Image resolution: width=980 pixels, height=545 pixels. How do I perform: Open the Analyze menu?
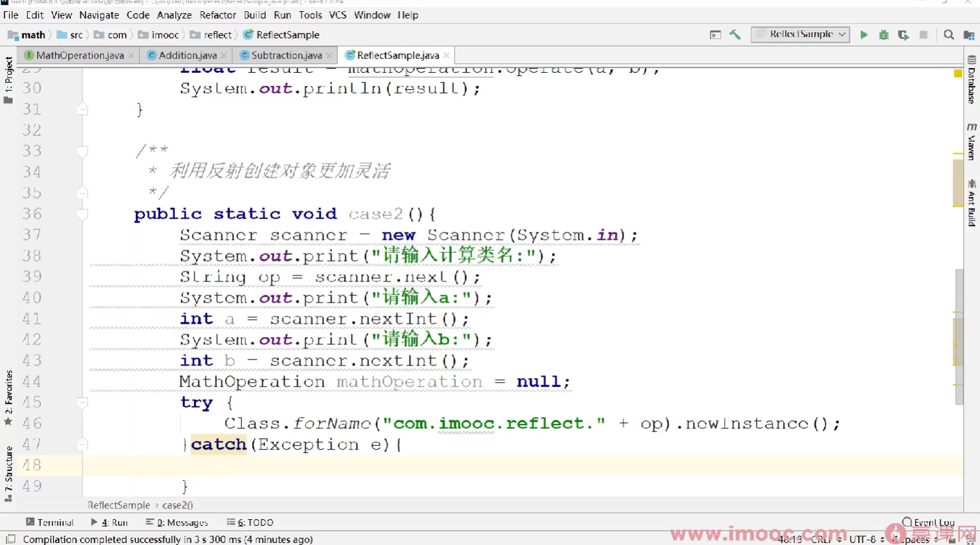click(174, 15)
